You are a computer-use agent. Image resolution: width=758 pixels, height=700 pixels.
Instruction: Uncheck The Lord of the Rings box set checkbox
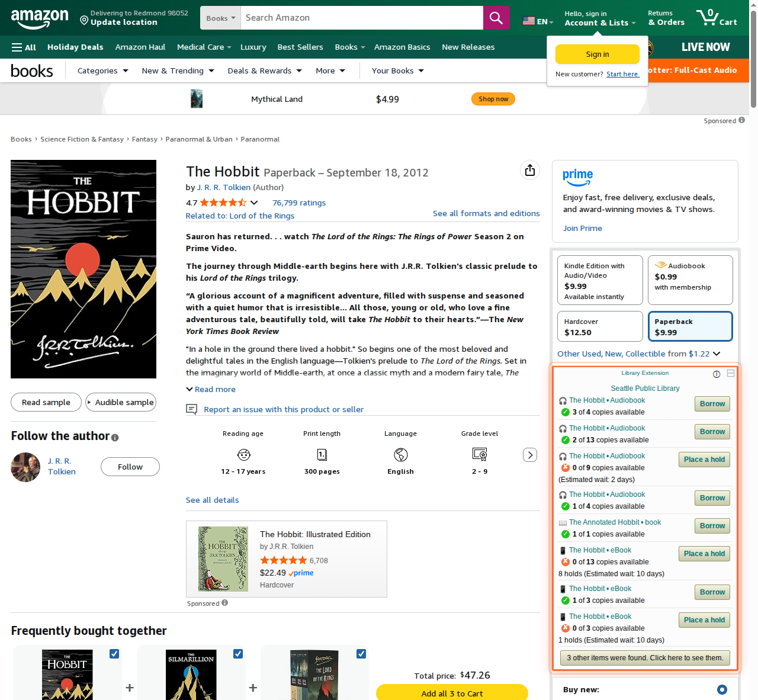(x=361, y=654)
